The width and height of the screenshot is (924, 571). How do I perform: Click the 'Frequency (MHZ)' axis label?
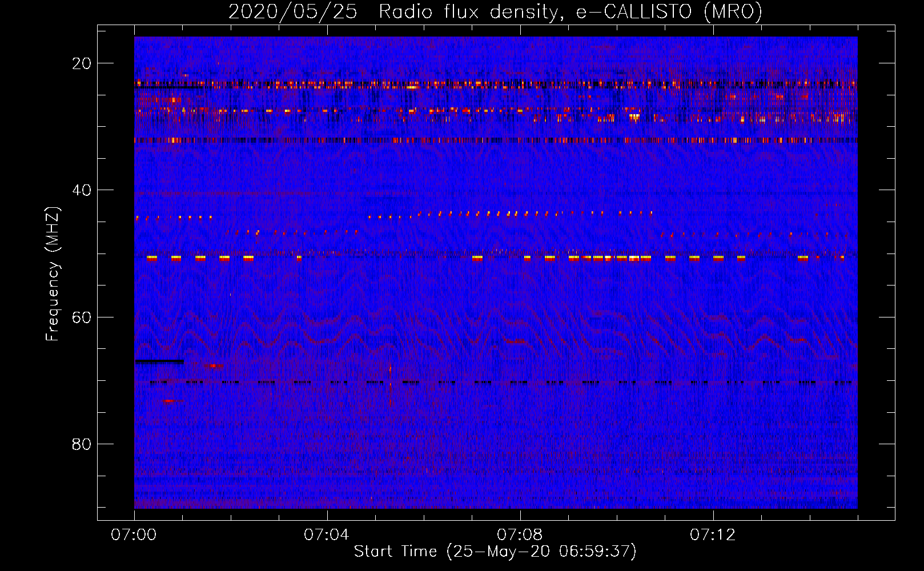click(x=53, y=274)
